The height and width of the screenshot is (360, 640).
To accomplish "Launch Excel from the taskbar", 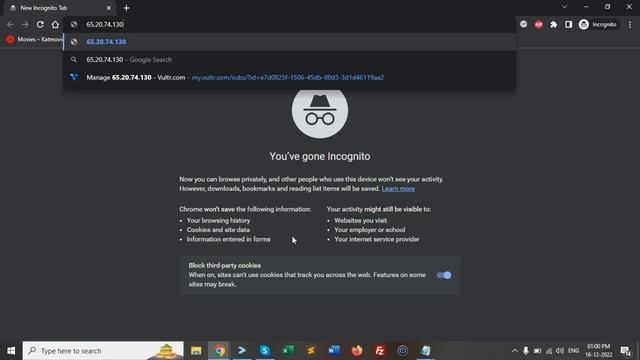I will pyautogui.click(x=288, y=351).
